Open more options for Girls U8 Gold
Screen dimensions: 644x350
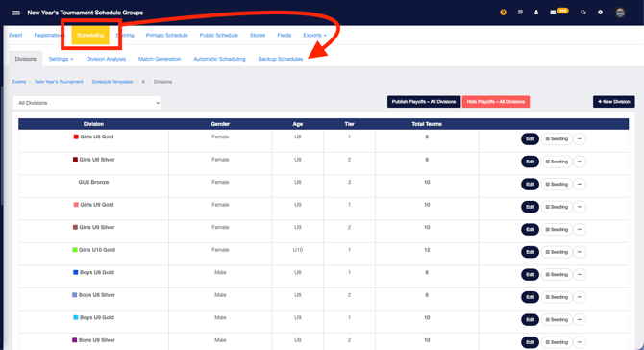pos(580,138)
